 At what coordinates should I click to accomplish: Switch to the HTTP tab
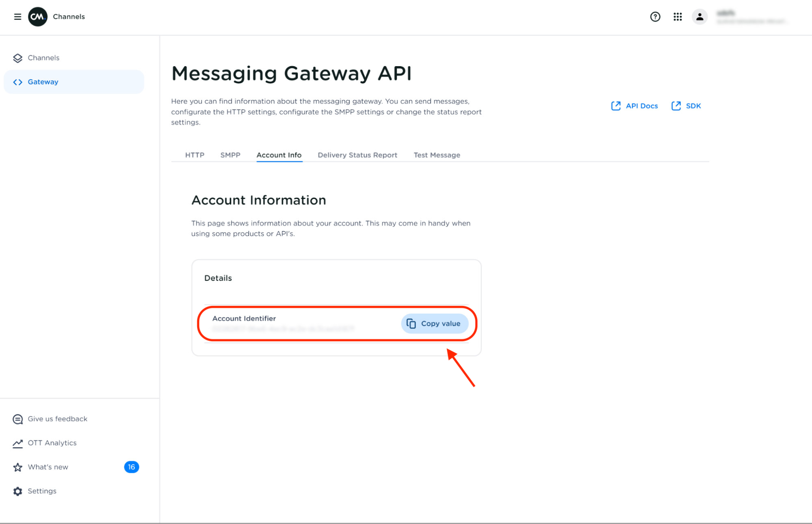[x=195, y=155]
